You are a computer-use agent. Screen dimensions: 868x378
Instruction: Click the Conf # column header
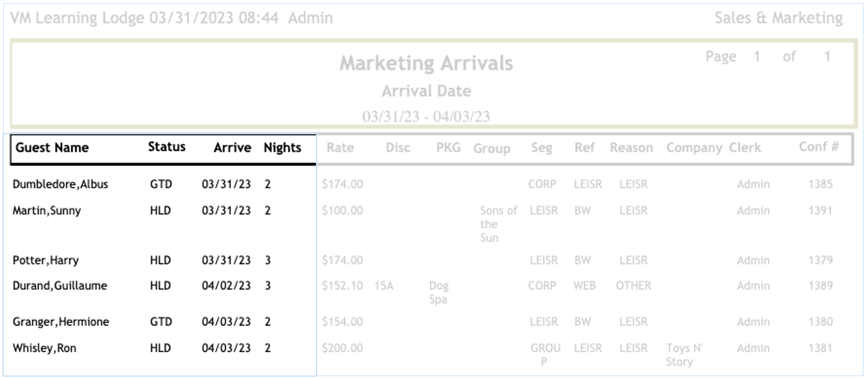point(818,147)
